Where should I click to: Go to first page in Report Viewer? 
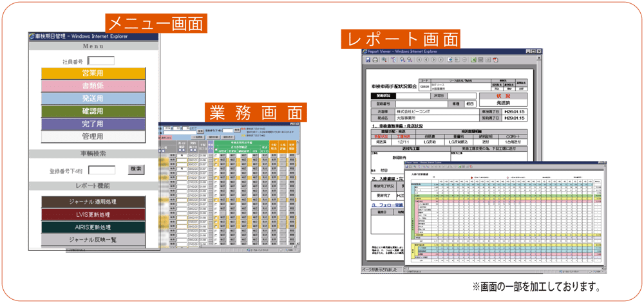(x=419, y=60)
